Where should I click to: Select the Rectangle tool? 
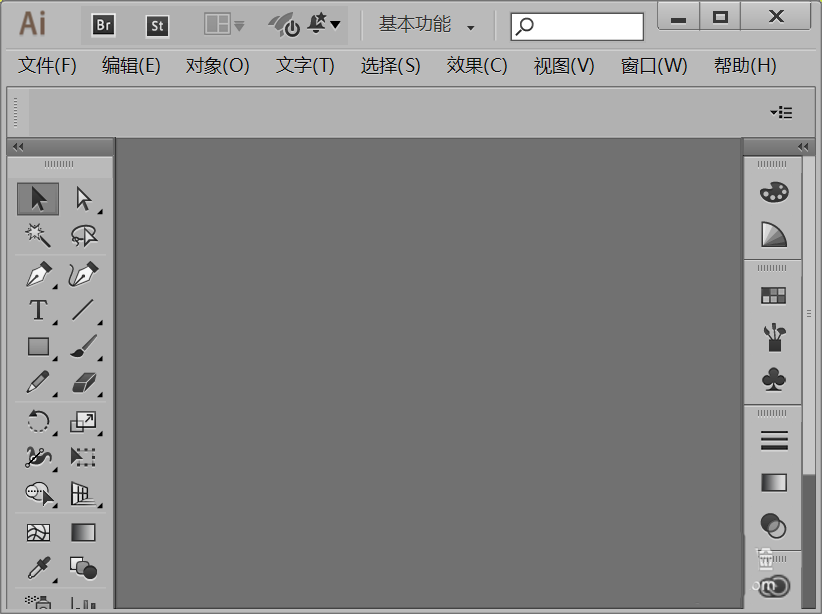pos(38,347)
